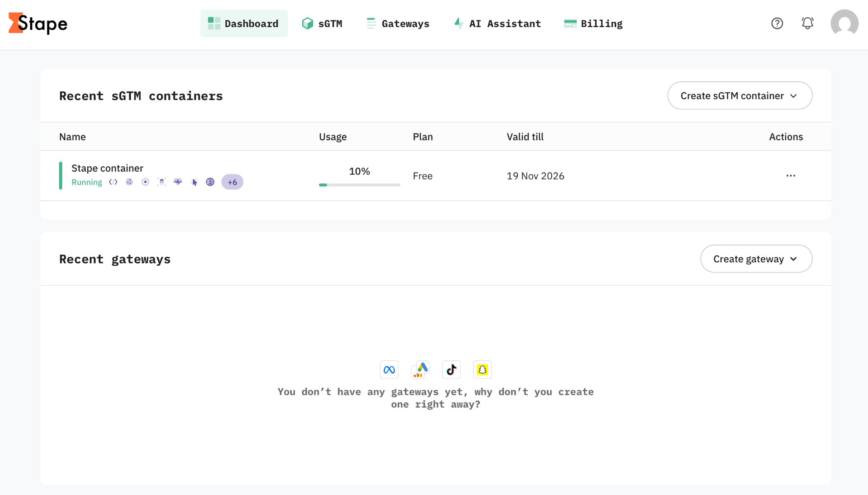Navigate to the Billing tab
This screenshot has height=495, width=868.
593,23
